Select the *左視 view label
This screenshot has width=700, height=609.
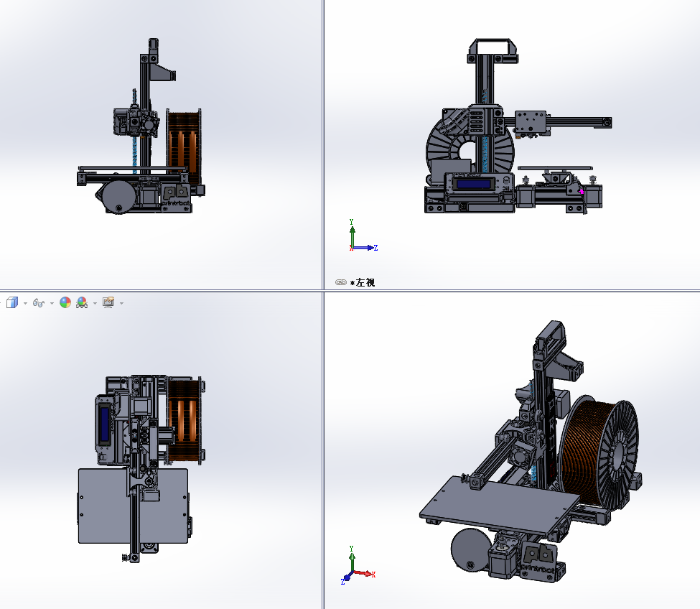pyautogui.click(x=363, y=283)
